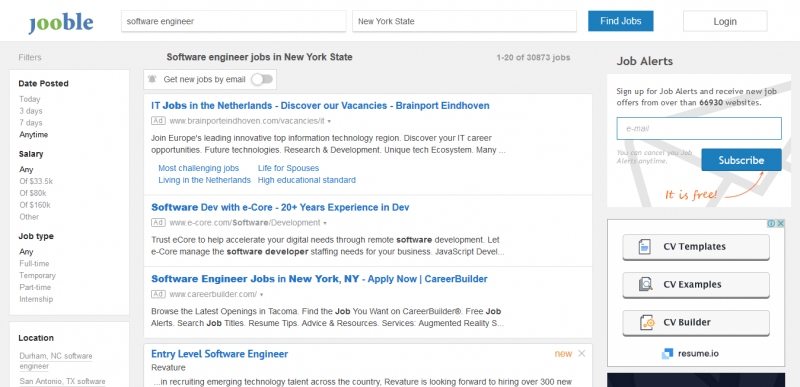Open the resume.io logo link

pos(690,353)
